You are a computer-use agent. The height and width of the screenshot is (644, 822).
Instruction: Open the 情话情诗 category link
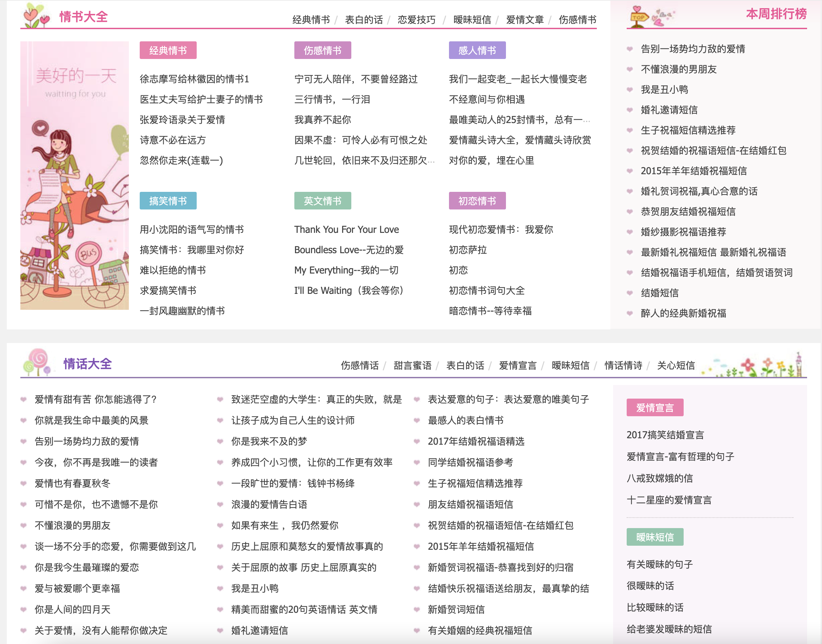(623, 365)
